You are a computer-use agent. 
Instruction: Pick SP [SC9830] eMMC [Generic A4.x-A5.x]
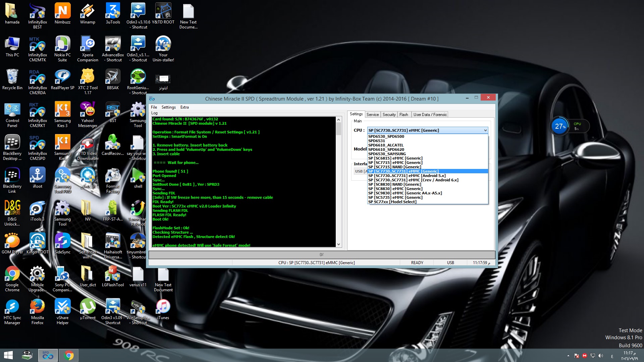coord(428,193)
